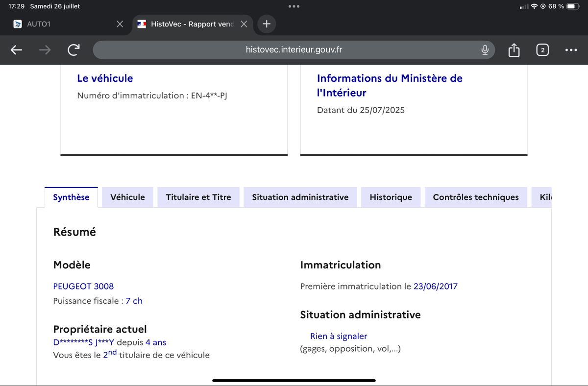The height and width of the screenshot is (386, 588).
Task: Select the Synthèse tab
Action: (71, 197)
